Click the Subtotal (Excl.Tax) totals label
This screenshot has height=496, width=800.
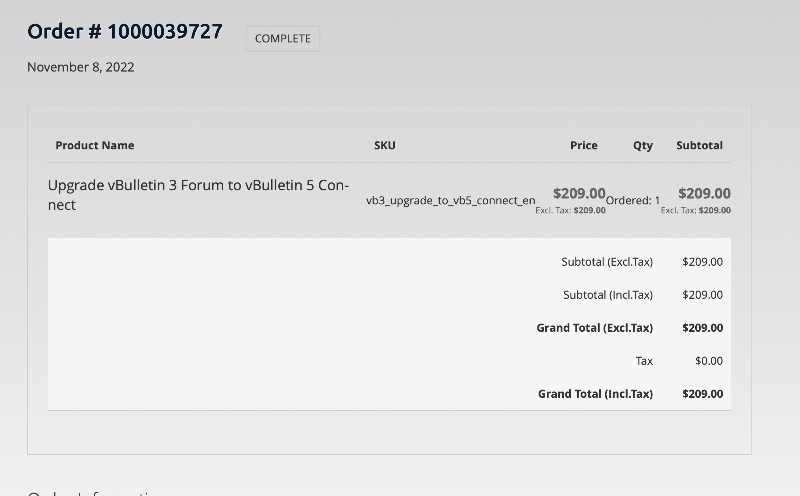pyautogui.click(x=607, y=262)
